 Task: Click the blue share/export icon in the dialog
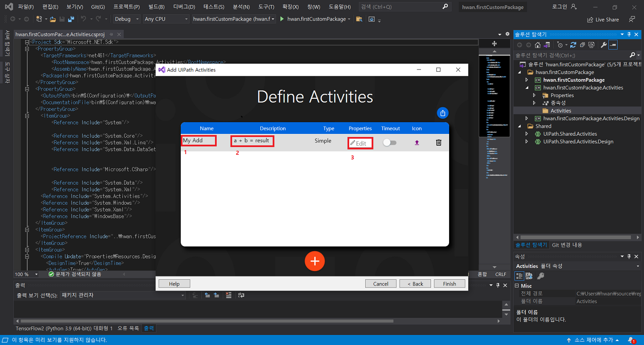click(x=443, y=113)
